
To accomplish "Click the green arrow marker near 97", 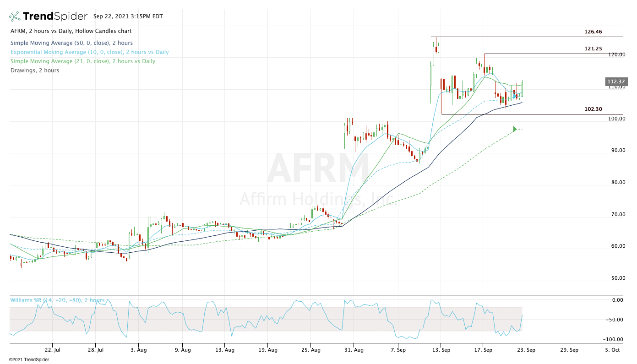I will tap(515, 129).
